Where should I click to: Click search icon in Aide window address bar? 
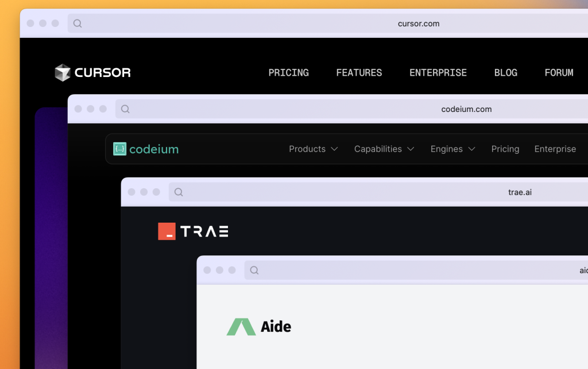pos(254,270)
